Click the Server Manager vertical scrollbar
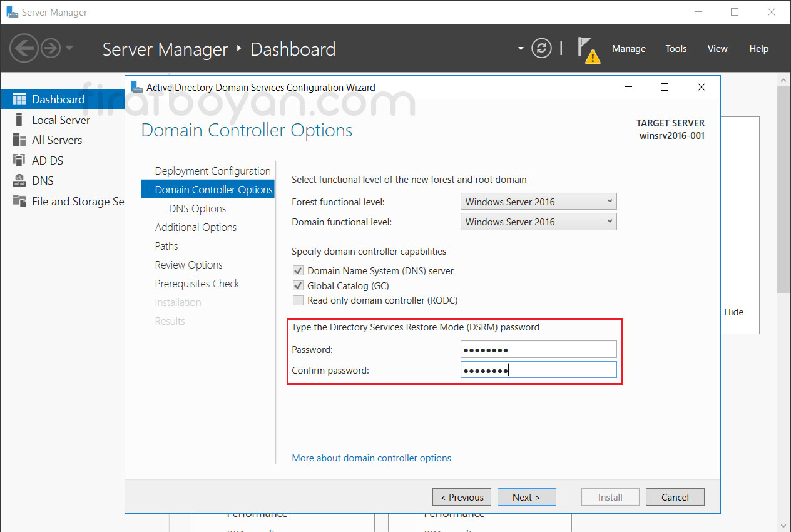Viewport: 791px width, 532px height. pos(784,189)
